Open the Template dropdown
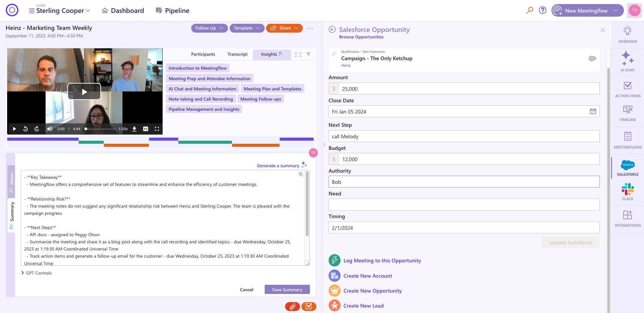This screenshot has width=644, height=313. pos(247,28)
